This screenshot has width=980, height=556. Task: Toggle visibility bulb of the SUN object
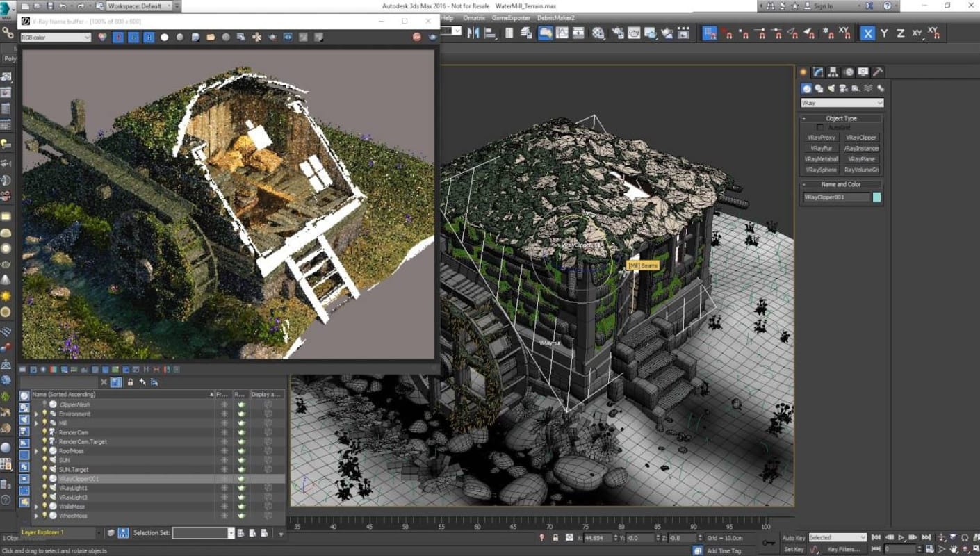[45, 460]
